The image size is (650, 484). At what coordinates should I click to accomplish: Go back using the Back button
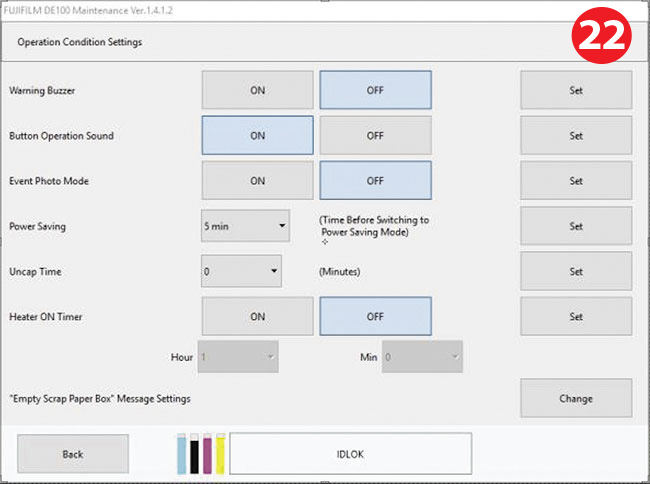tap(73, 454)
